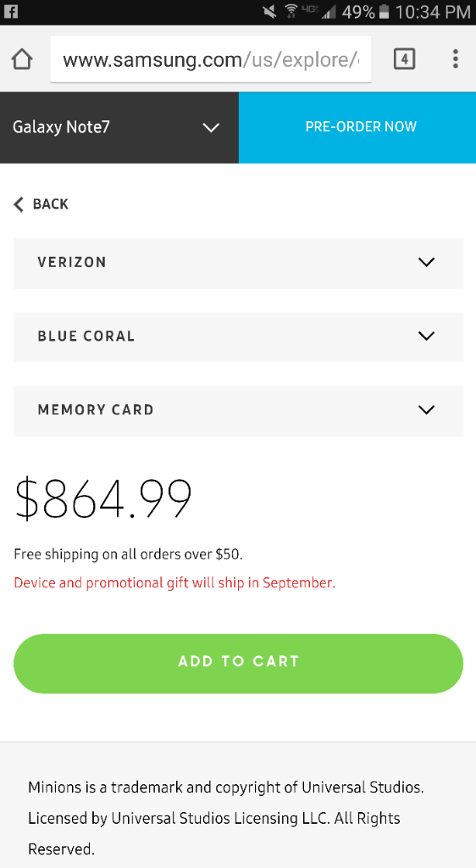Viewport: 476px width, 868px height.
Task: Tap the battery status icon
Action: [385, 11]
